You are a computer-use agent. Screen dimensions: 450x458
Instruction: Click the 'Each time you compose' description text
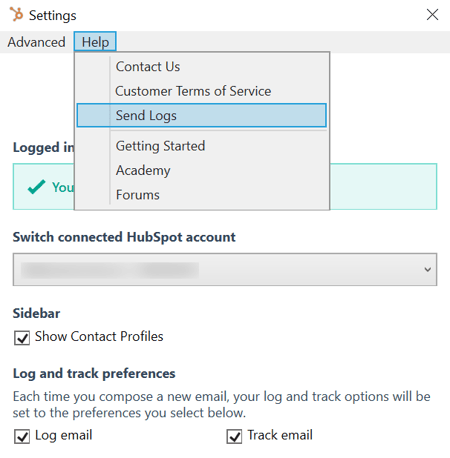(222, 405)
